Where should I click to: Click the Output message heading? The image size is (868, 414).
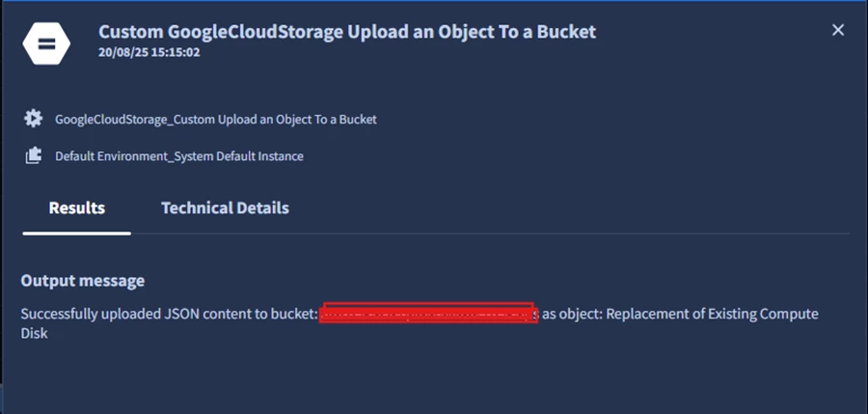[83, 281]
